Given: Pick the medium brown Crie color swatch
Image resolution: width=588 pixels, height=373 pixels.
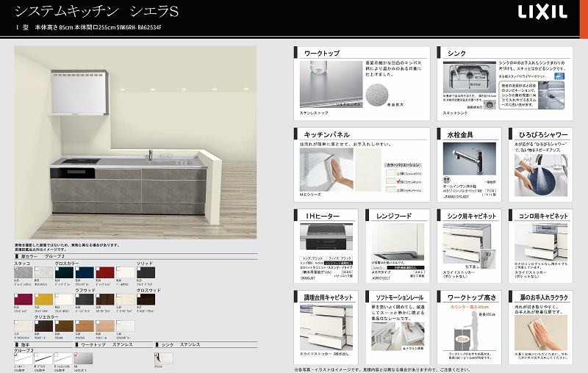Looking at the screenshot, I should [x=64, y=326].
